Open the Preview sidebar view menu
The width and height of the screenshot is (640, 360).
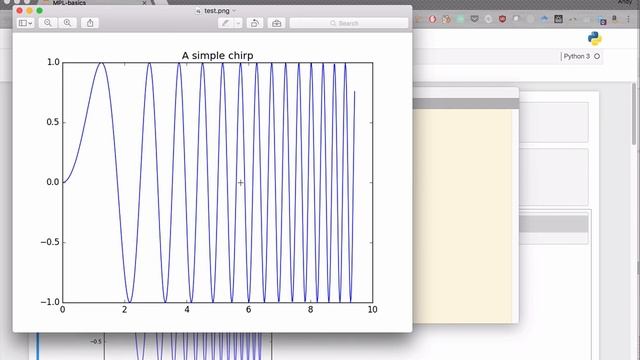click(25, 23)
